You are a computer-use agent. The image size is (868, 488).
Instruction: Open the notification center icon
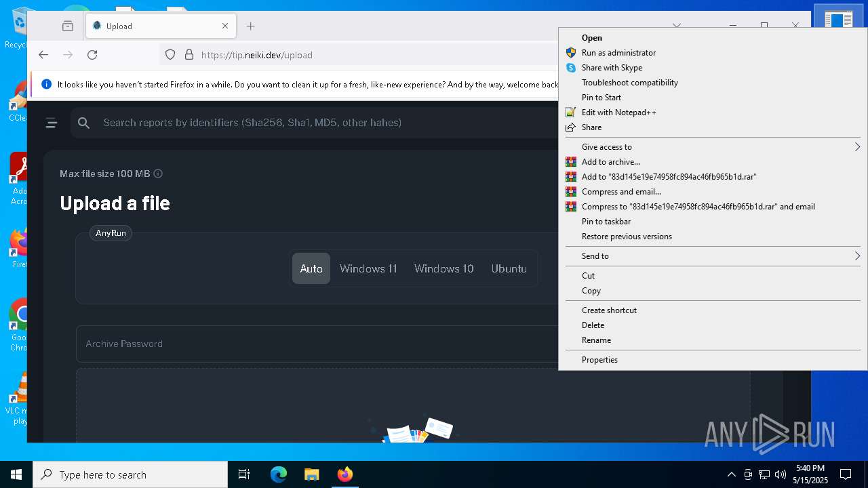click(846, 474)
